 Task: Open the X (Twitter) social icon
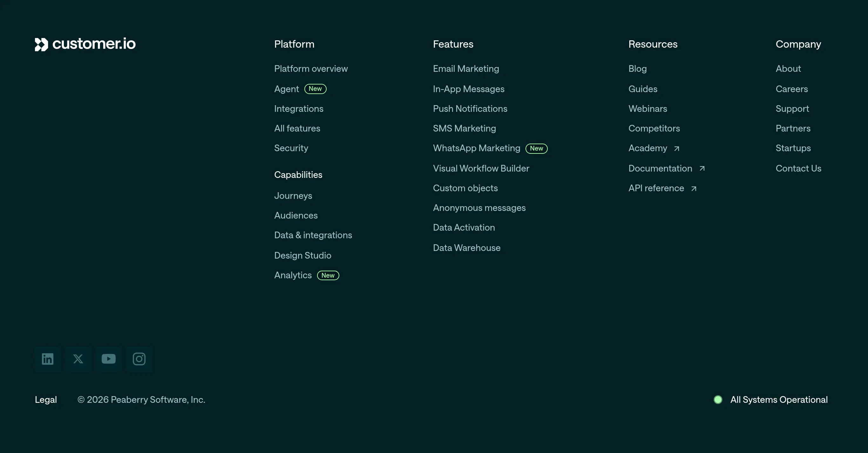[78, 359]
